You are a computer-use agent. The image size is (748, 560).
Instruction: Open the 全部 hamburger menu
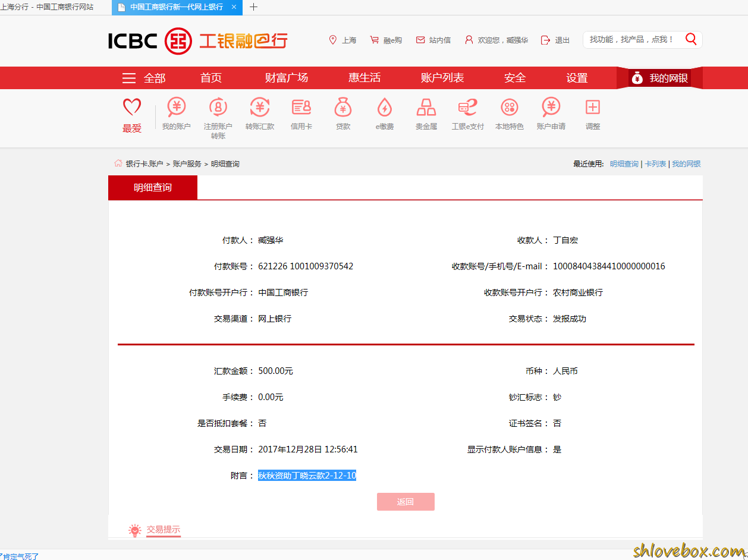point(129,78)
